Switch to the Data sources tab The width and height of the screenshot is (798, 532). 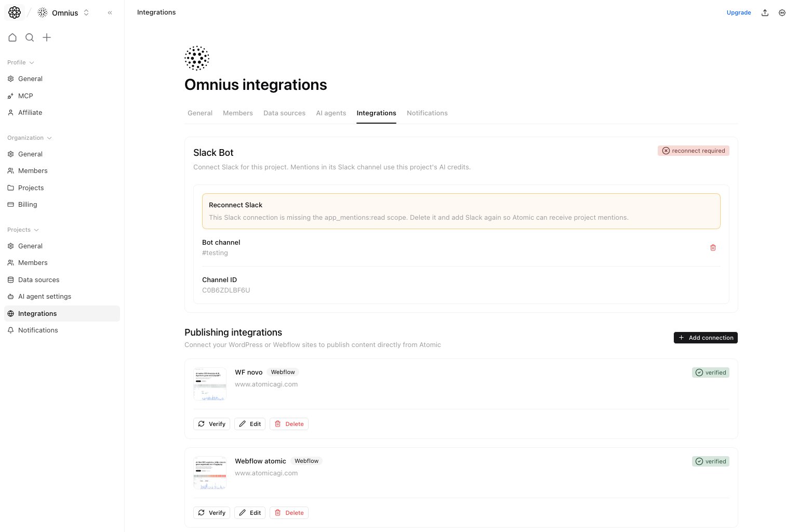284,113
